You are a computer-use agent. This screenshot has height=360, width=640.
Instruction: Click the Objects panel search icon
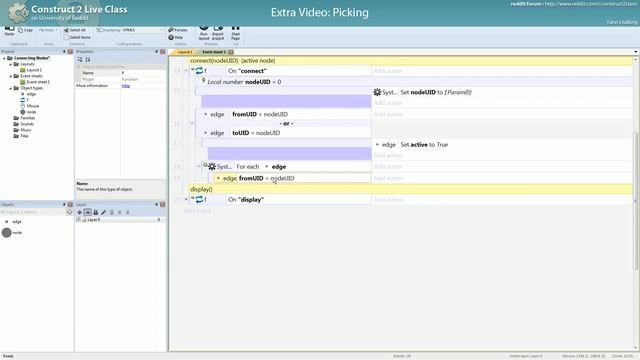coord(69,212)
